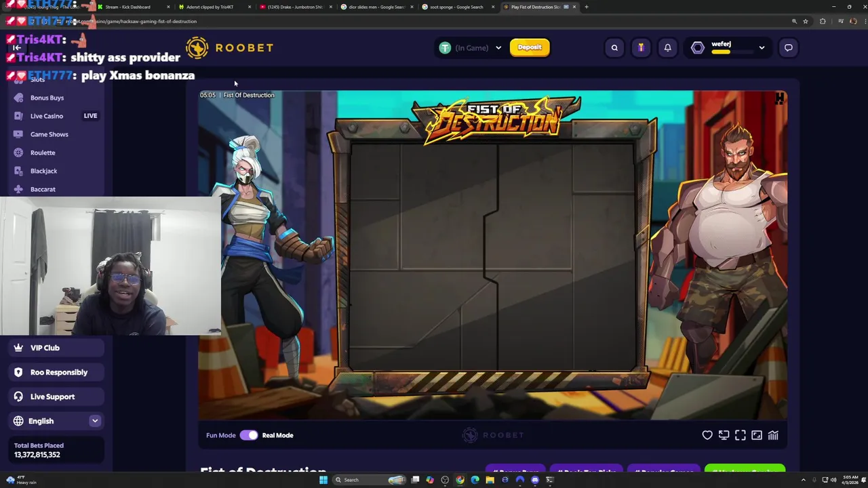The width and height of the screenshot is (868, 488).
Task: Click the Roo Responsibly shield icon
Action: pos(18,372)
